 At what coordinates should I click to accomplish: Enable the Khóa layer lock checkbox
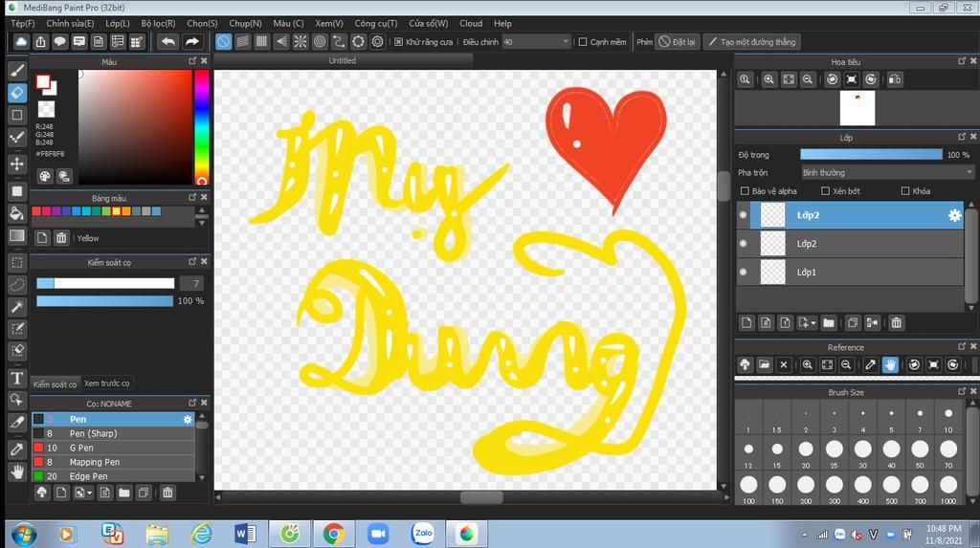click(x=905, y=191)
